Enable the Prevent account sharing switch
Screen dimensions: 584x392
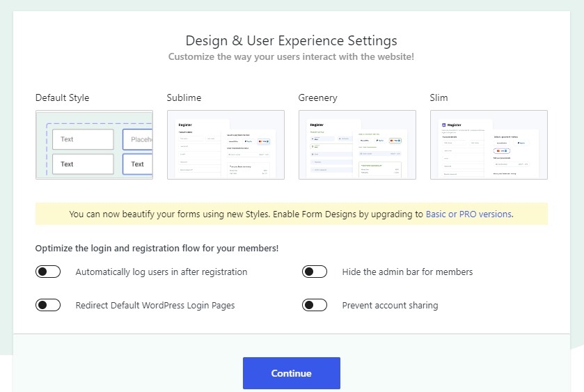point(315,305)
